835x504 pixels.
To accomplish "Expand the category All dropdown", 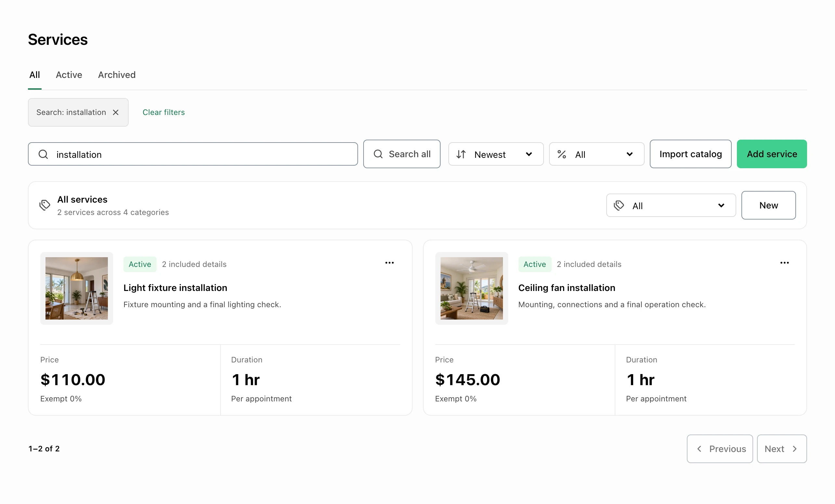I will [671, 205].
